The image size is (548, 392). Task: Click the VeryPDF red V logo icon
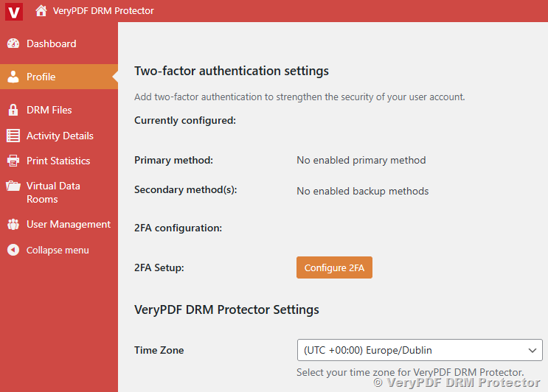click(13, 11)
